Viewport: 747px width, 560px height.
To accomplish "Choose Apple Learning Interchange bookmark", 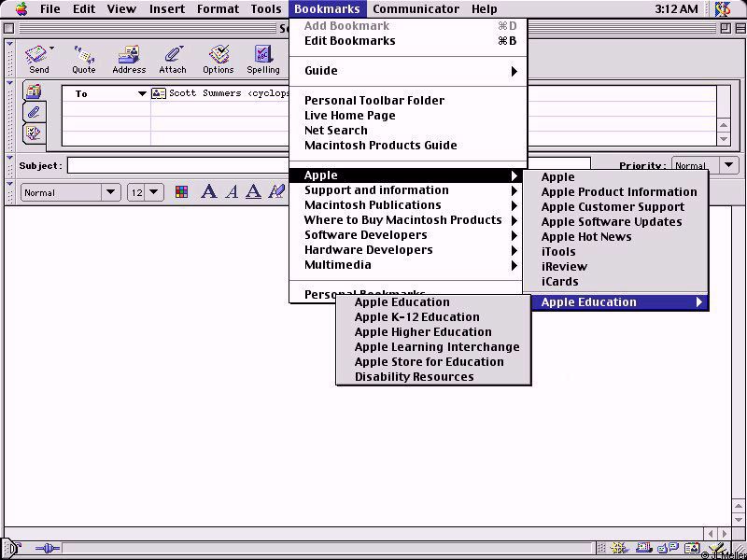I will pyautogui.click(x=433, y=347).
